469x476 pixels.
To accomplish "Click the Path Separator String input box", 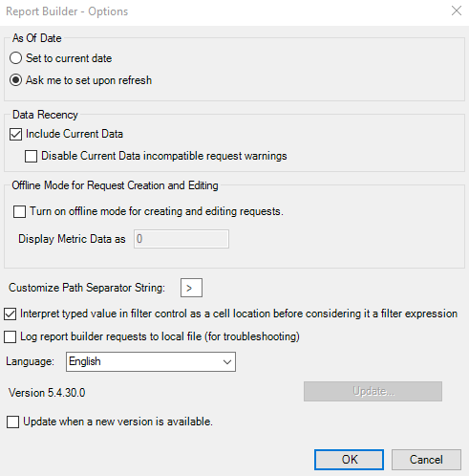I will click(x=191, y=288).
